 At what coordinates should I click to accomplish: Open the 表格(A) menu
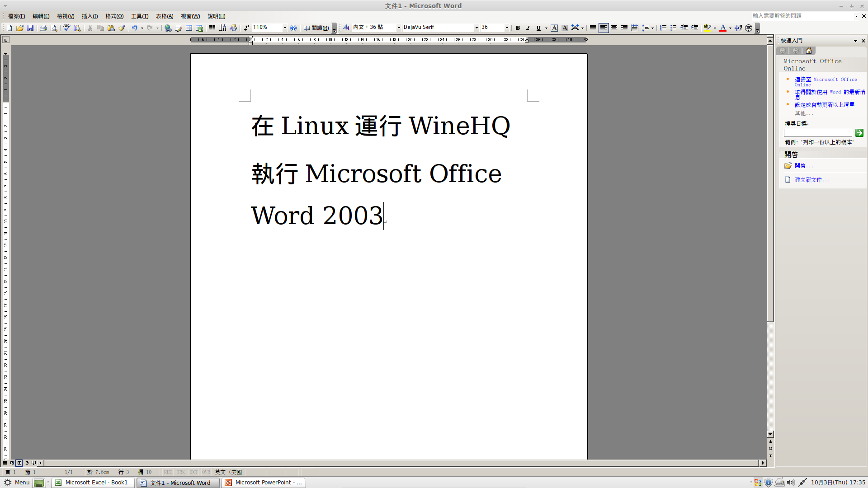(165, 16)
